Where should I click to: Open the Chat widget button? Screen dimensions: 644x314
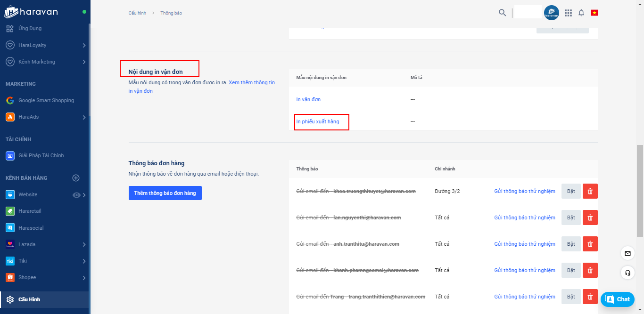tap(618, 299)
